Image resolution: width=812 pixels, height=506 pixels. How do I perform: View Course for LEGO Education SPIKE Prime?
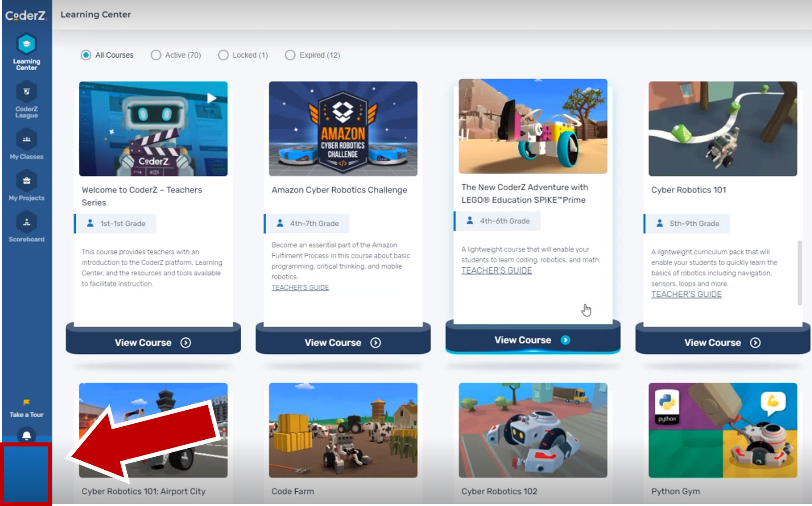[533, 340]
